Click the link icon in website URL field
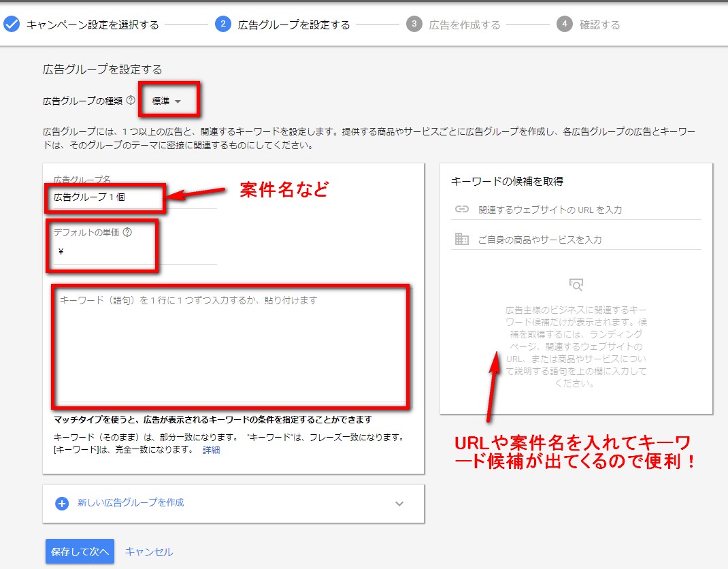This screenshot has width=728, height=569. click(x=462, y=210)
